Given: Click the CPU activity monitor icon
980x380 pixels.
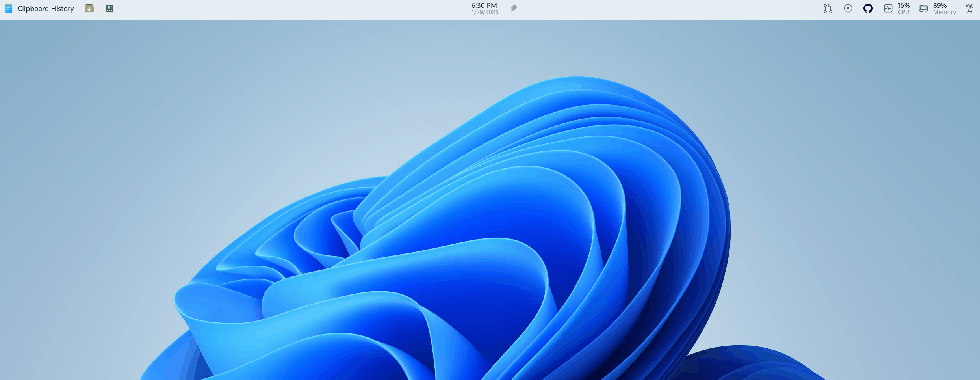Looking at the screenshot, I should (x=888, y=8).
